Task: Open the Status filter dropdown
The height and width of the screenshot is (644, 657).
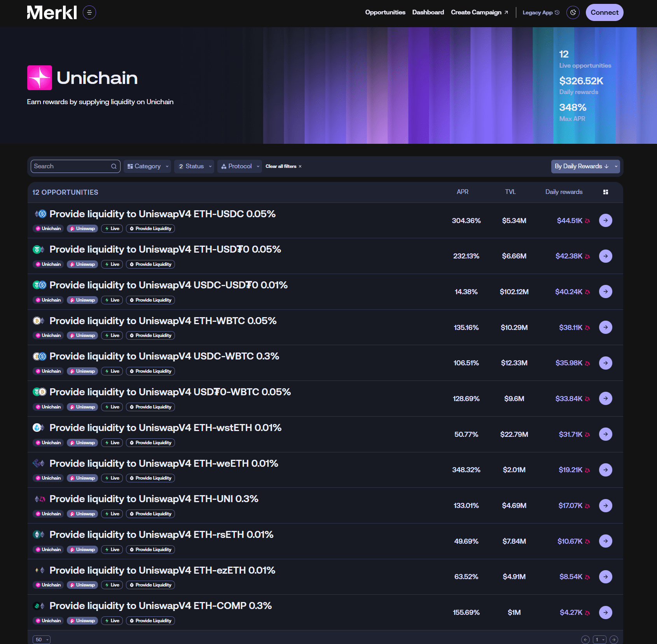Action: point(194,166)
